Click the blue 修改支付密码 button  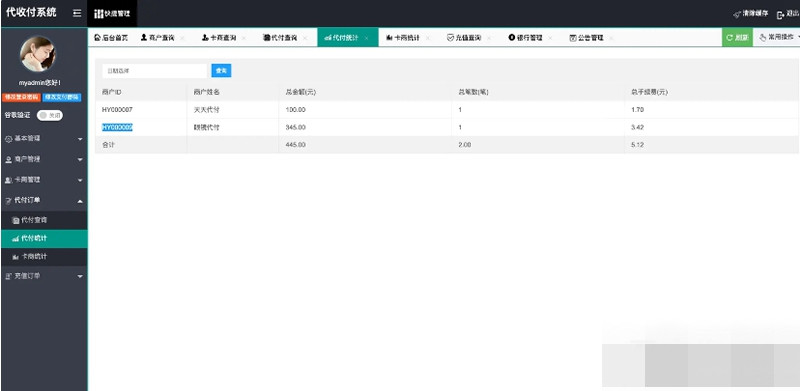62,97
